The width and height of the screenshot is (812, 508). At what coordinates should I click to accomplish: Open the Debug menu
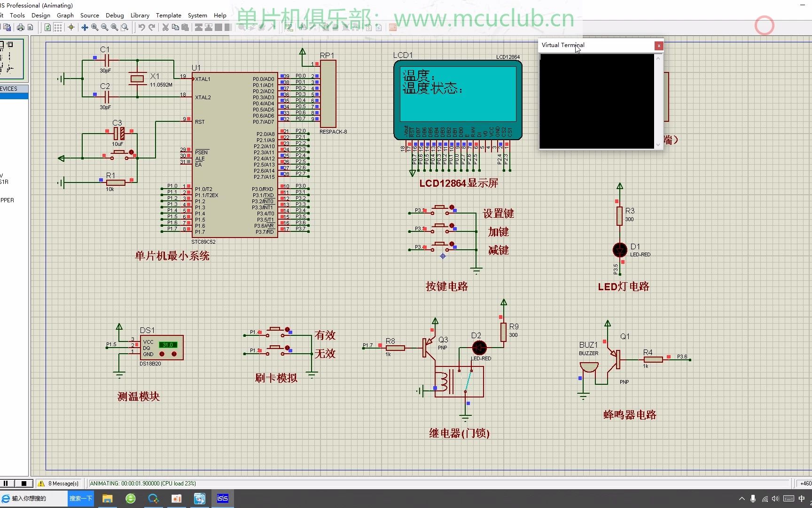pyautogui.click(x=115, y=15)
